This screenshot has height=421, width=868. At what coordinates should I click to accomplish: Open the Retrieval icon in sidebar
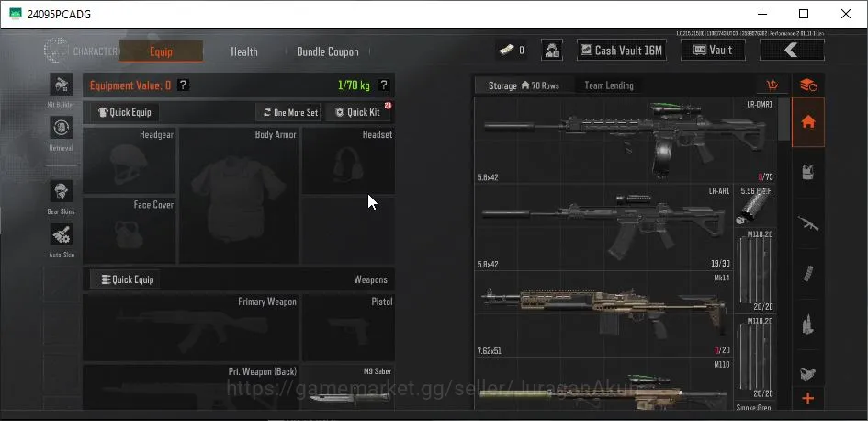click(61, 128)
